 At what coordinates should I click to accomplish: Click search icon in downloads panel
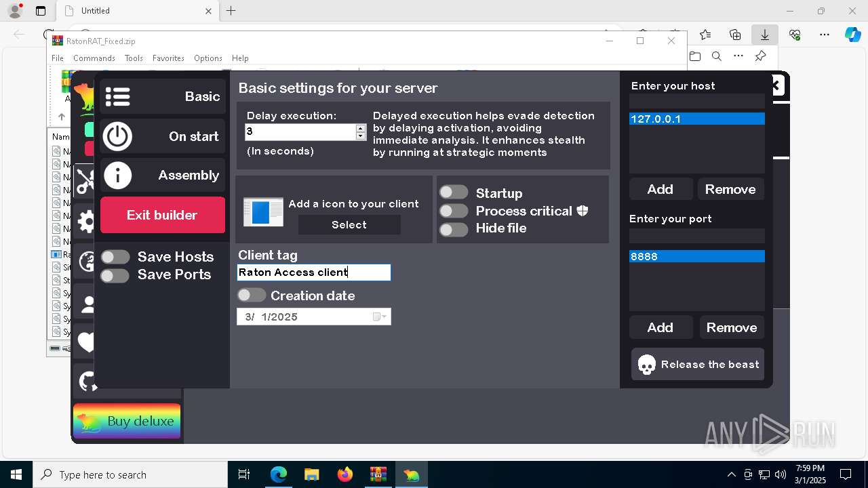pyautogui.click(x=717, y=56)
